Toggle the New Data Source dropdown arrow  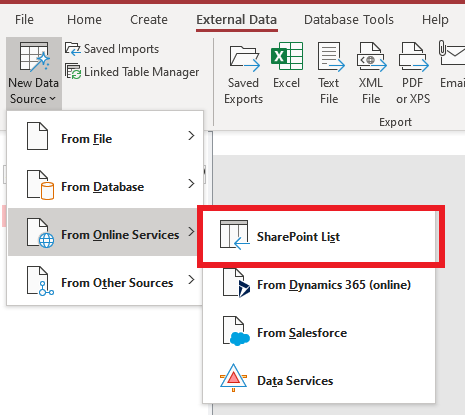[52, 99]
